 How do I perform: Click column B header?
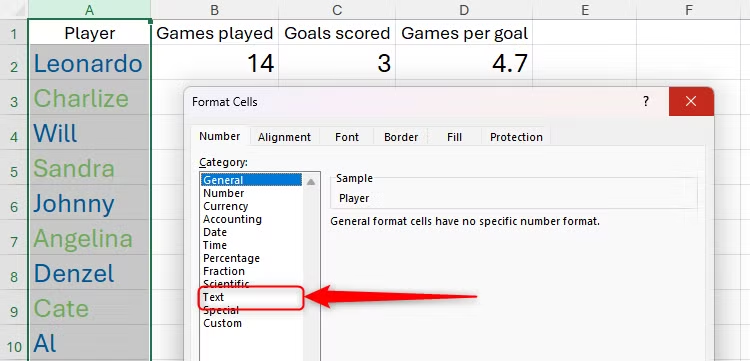215,10
